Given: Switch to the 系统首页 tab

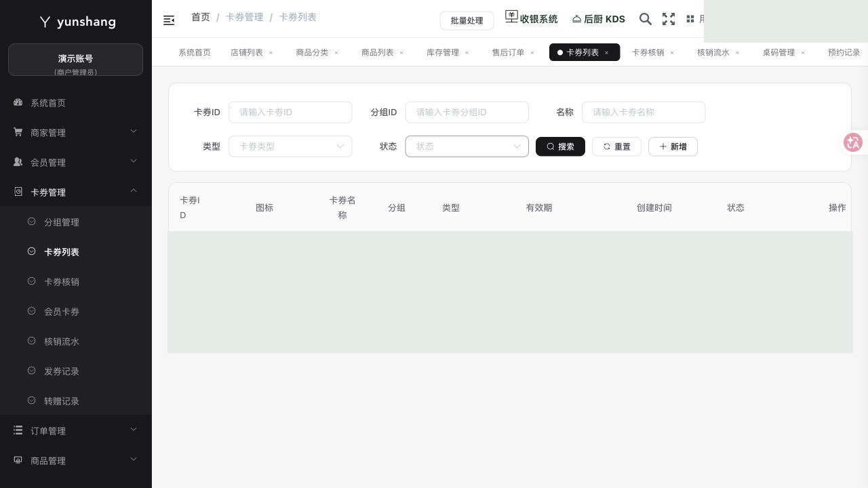Looking at the screenshot, I should [x=195, y=52].
